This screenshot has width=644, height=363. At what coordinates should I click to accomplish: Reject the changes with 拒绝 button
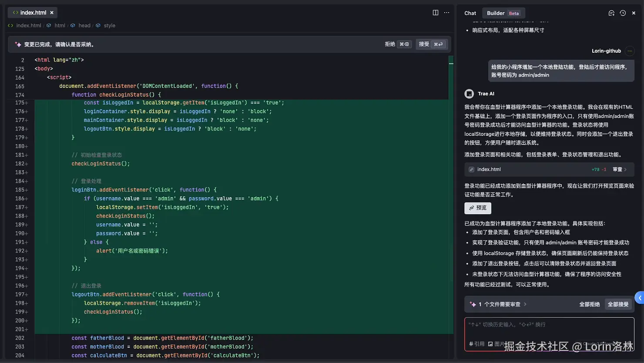[x=398, y=44]
